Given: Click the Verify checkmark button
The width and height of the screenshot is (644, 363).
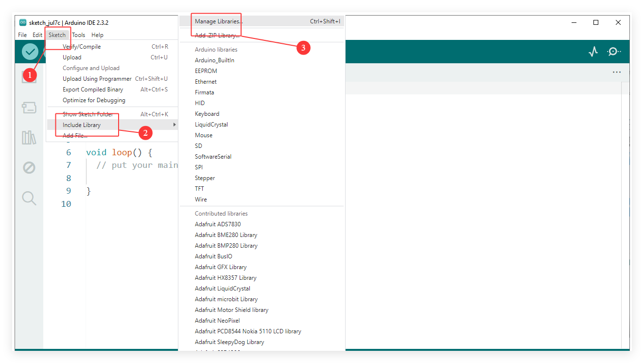Looking at the screenshot, I should coord(30,52).
